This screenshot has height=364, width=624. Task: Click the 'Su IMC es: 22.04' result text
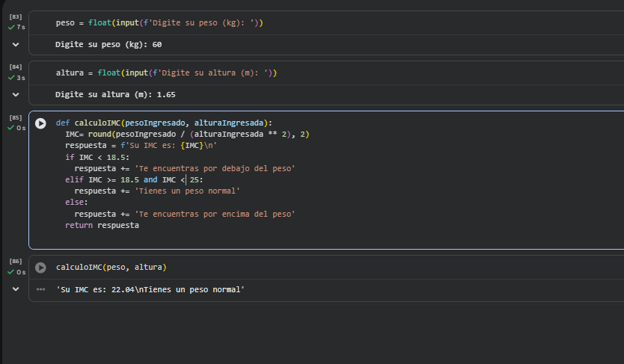coord(150,289)
